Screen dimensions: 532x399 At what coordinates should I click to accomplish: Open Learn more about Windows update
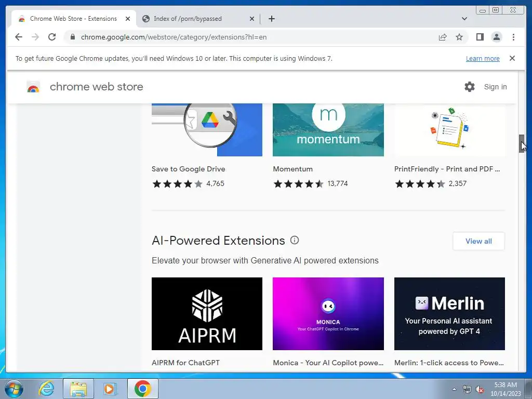coord(483,58)
